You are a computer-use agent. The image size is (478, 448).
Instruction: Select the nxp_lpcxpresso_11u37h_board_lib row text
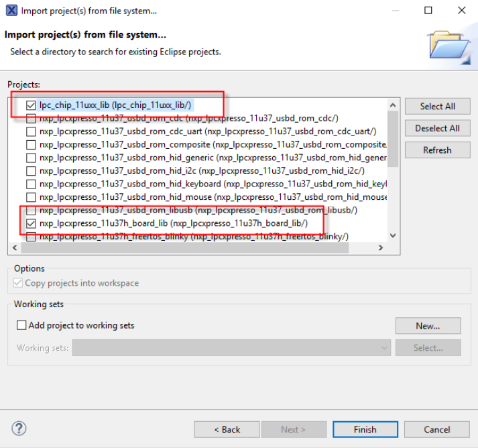pyautogui.click(x=174, y=223)
